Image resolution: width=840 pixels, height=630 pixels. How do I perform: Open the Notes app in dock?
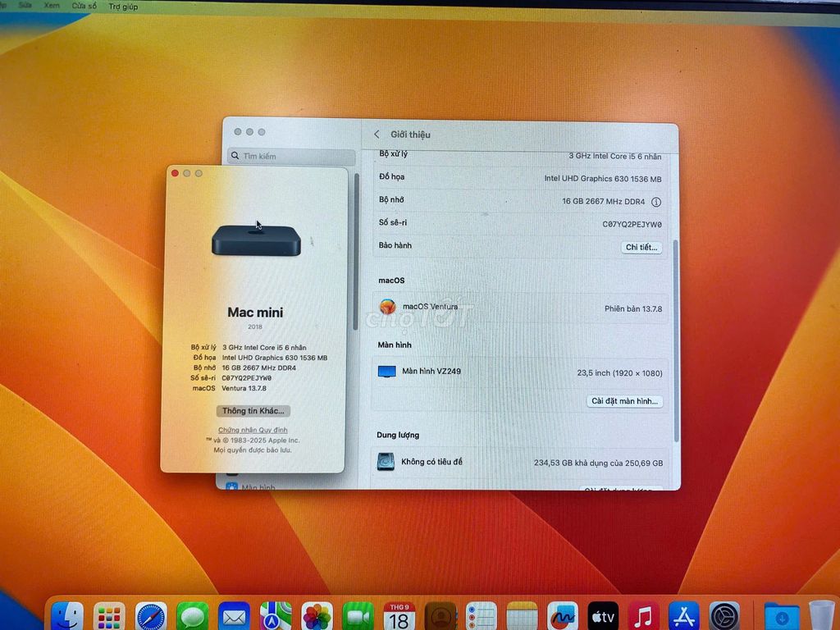522,617
